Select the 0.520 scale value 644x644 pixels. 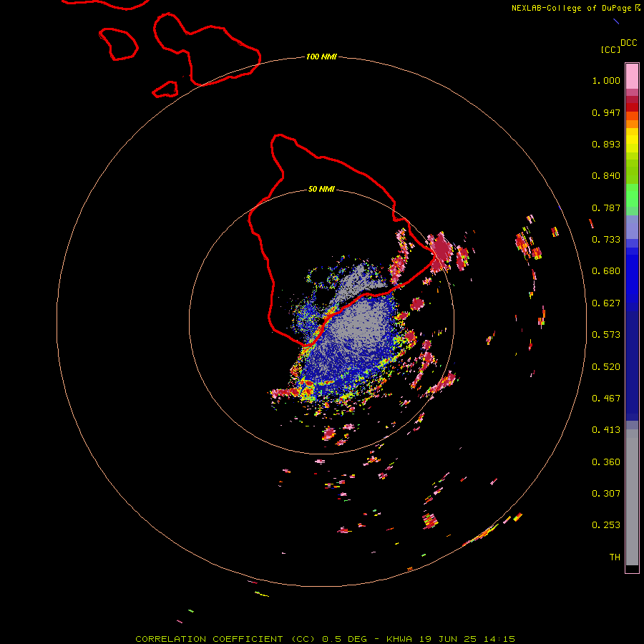606,367
